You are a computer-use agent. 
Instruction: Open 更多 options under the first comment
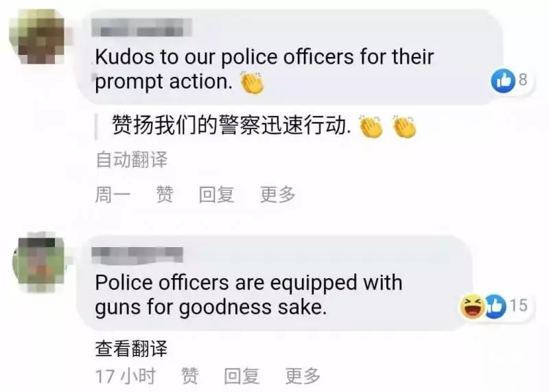[x=278, y=194]
